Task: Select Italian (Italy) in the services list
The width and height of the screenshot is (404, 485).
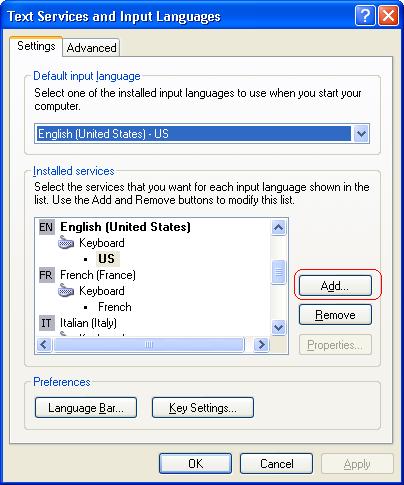Action: (88, 323)
